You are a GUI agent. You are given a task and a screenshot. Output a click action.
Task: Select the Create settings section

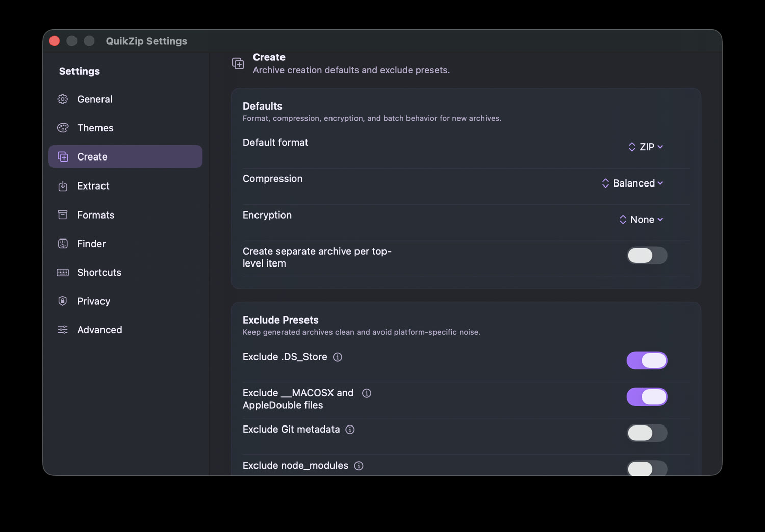click(125, 156)
